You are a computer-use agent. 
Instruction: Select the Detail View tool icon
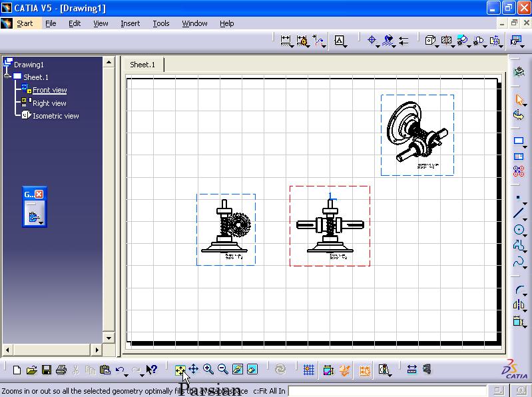click(x=462, y=41)
